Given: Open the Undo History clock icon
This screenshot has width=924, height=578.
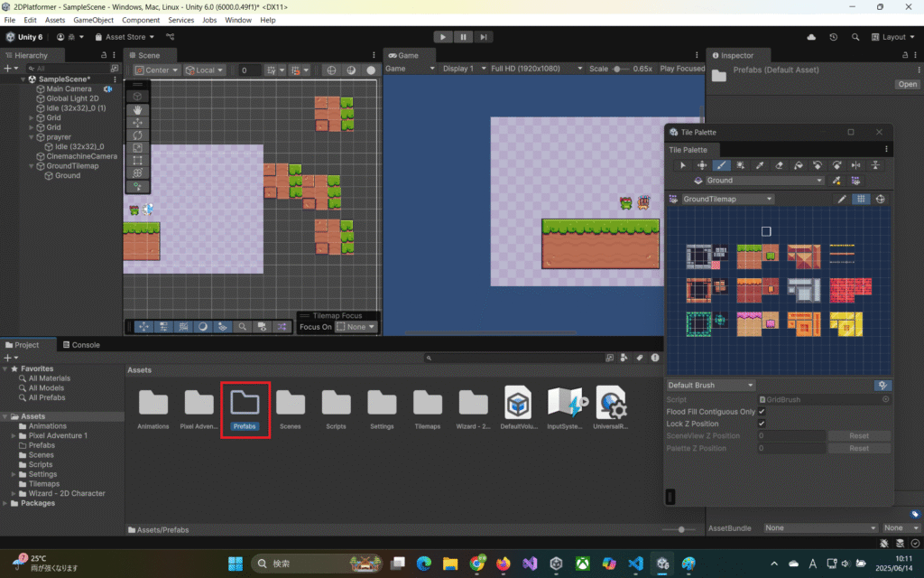Looking at the screenshot, I should pos(833,36).
